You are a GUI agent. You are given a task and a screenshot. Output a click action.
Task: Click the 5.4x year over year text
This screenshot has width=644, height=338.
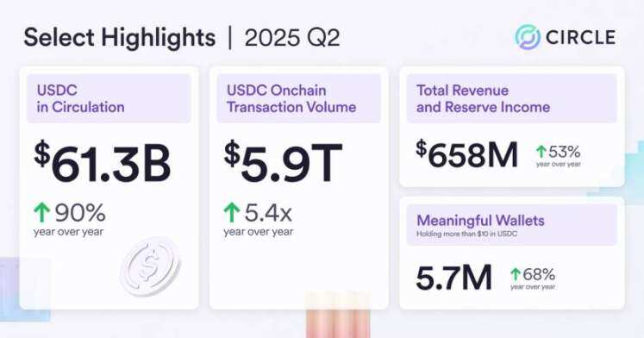pyautogui.click(x=259, y=220)
